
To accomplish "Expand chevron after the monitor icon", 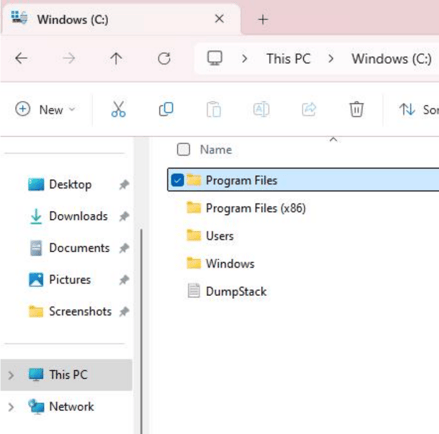I will click(245, 59).
